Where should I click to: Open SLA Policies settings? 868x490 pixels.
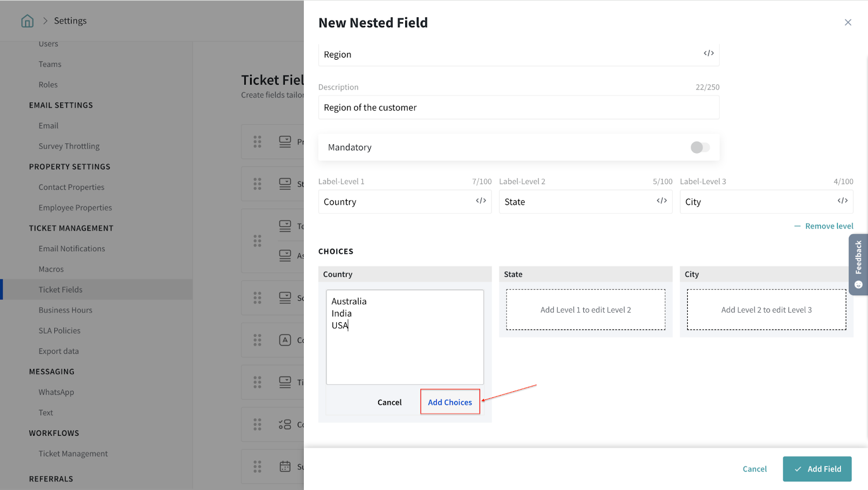59,330
